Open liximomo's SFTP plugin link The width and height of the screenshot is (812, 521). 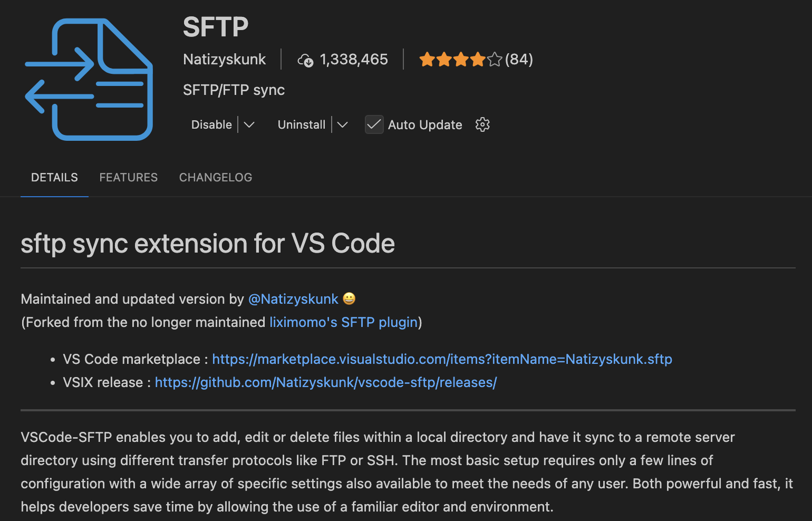click(343, 322)
